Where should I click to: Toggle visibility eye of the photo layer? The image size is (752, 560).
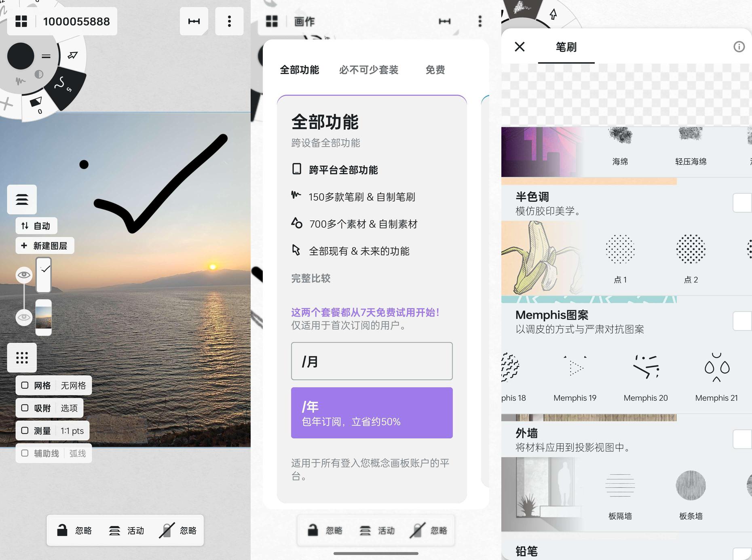(x=24, y=317)
